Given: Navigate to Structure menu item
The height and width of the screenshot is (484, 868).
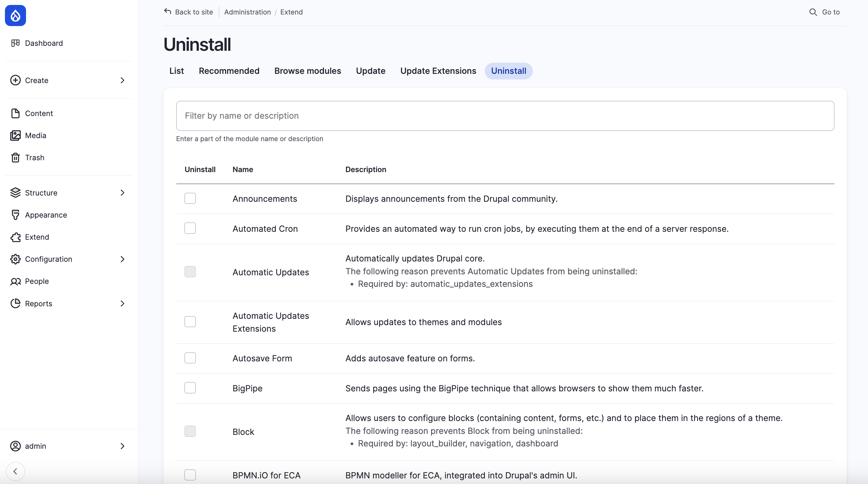Looking at the screenshot, I should point(41,192).
